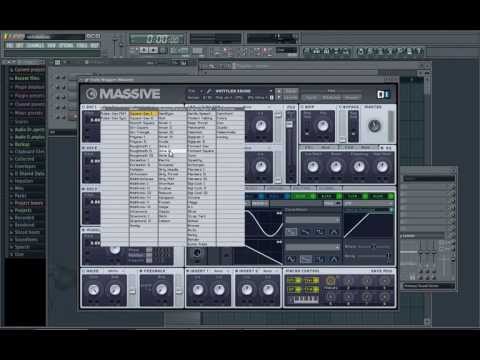Click the Filter 1 cutoff knob

point(261,126)
